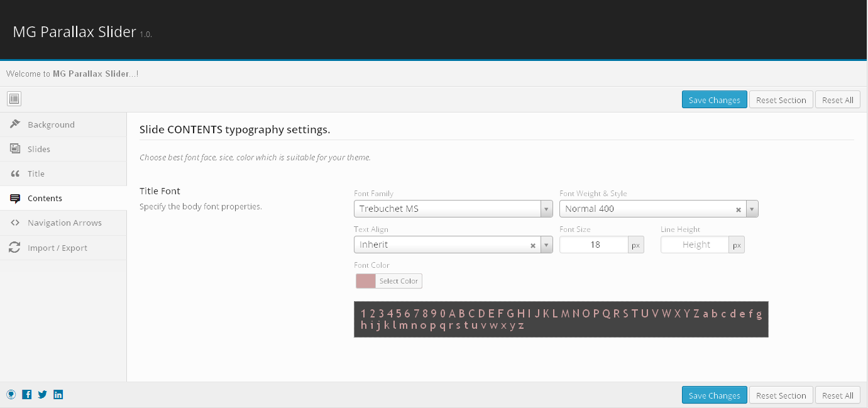
Task: Click the Navigation Arrows code icon
Action: [15, 223]
